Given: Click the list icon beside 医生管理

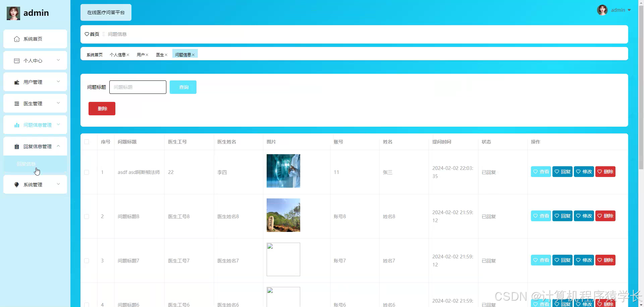Looking at the screenshot, I should (17, 104).
